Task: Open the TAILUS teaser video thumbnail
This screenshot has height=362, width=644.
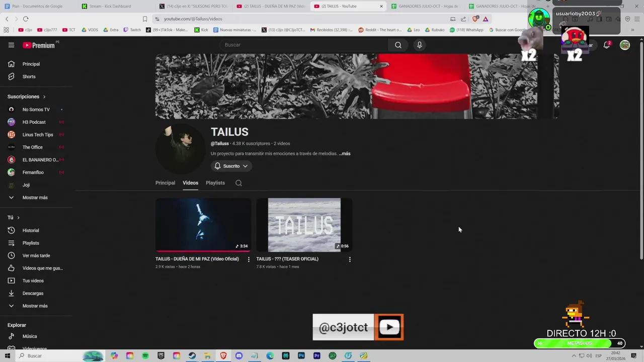Action: point(304,225)
